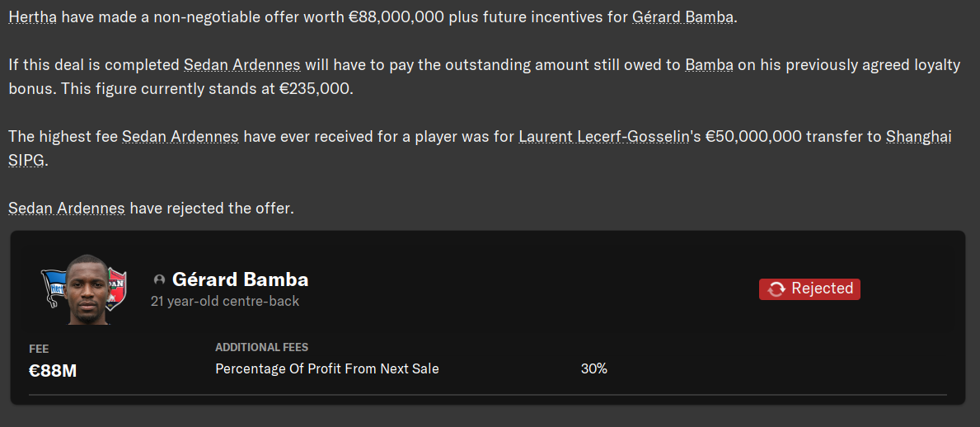The height and width of the screenshot is (427, 980).
Task: Select Percentage Of Profit From Next Sale row
Action: point(327,369)
